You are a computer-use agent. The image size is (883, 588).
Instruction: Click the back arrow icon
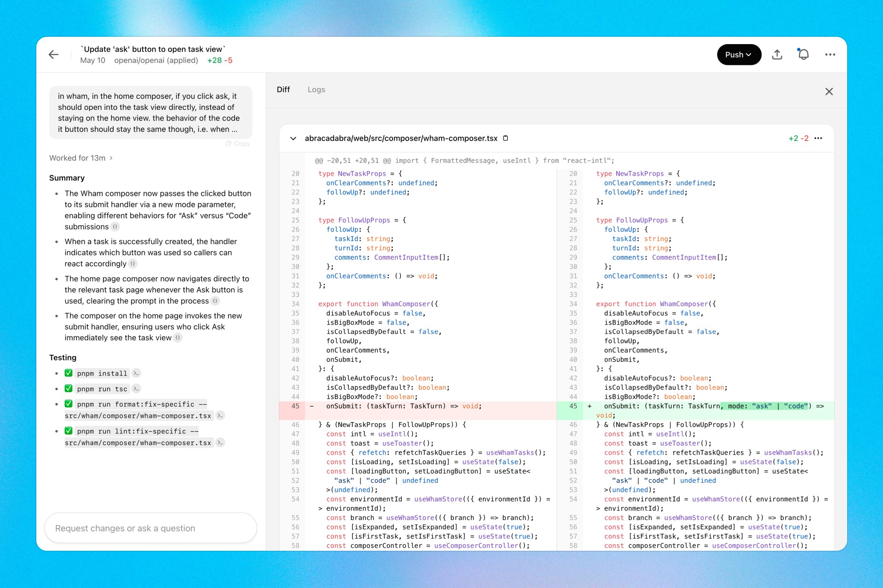[54, 55]
